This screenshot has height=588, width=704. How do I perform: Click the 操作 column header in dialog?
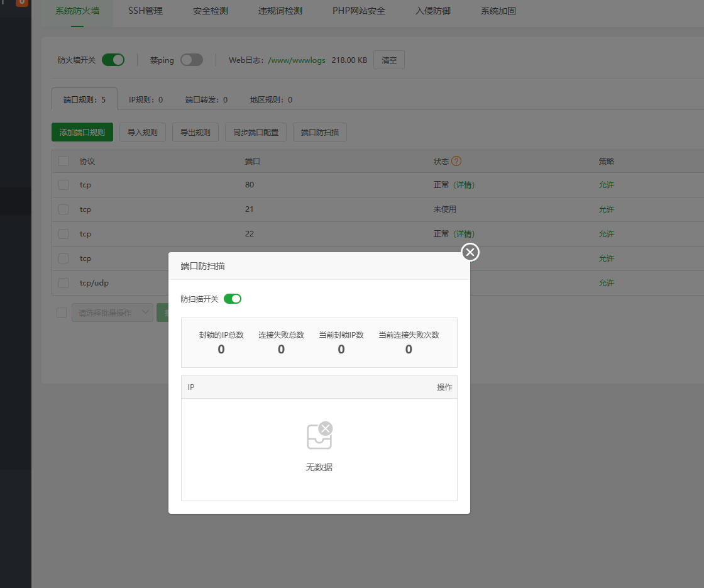(444, 387)
